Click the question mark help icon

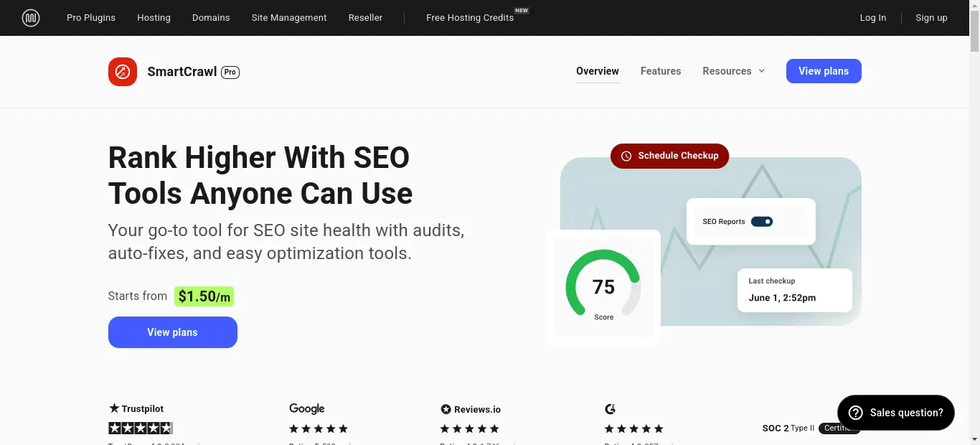855,413
